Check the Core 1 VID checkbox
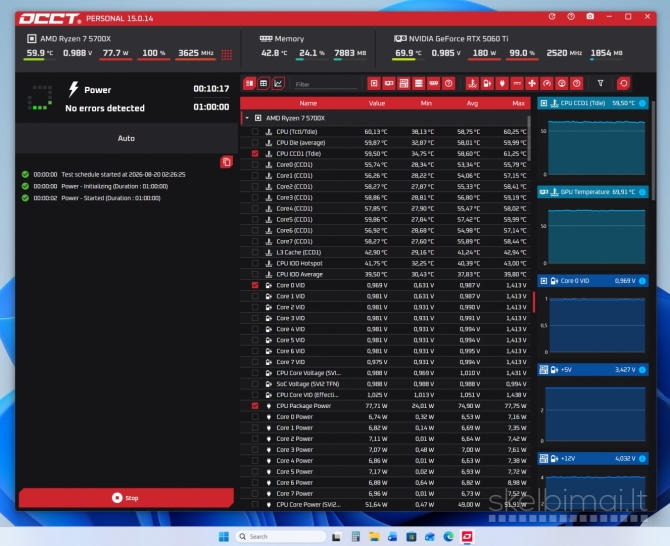The image size is (670, 546). [x=255, y=296]
